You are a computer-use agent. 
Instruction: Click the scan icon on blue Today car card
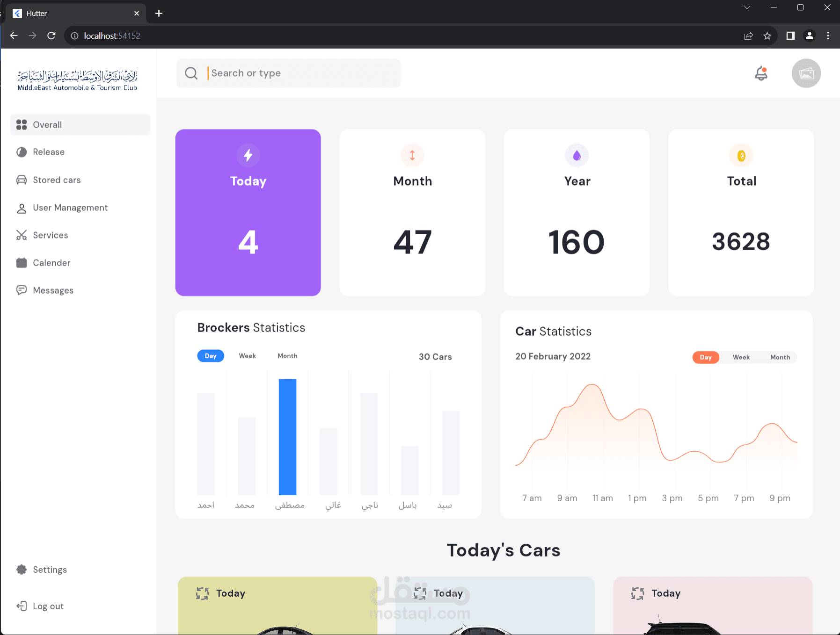420,593
